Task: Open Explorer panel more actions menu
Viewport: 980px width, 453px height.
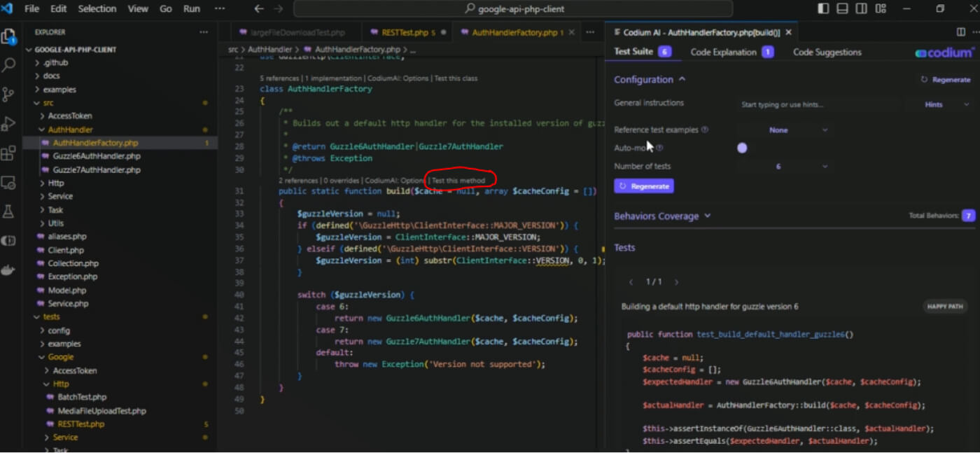Action: point(204,32)
